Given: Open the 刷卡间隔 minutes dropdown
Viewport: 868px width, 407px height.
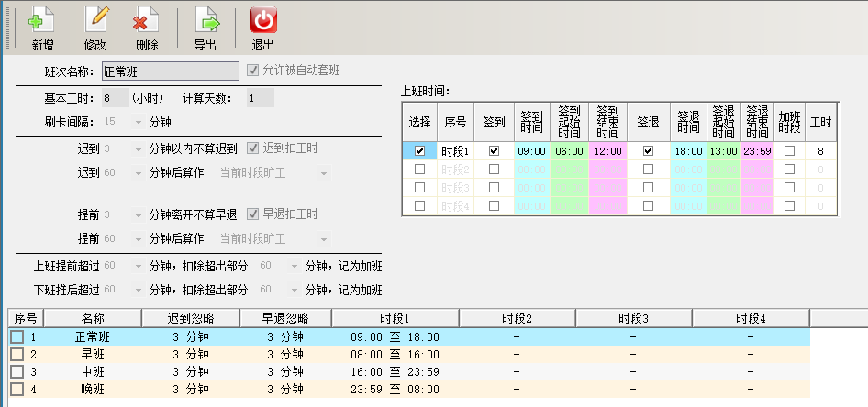Looking at the screenshot, I should (138, 121).
